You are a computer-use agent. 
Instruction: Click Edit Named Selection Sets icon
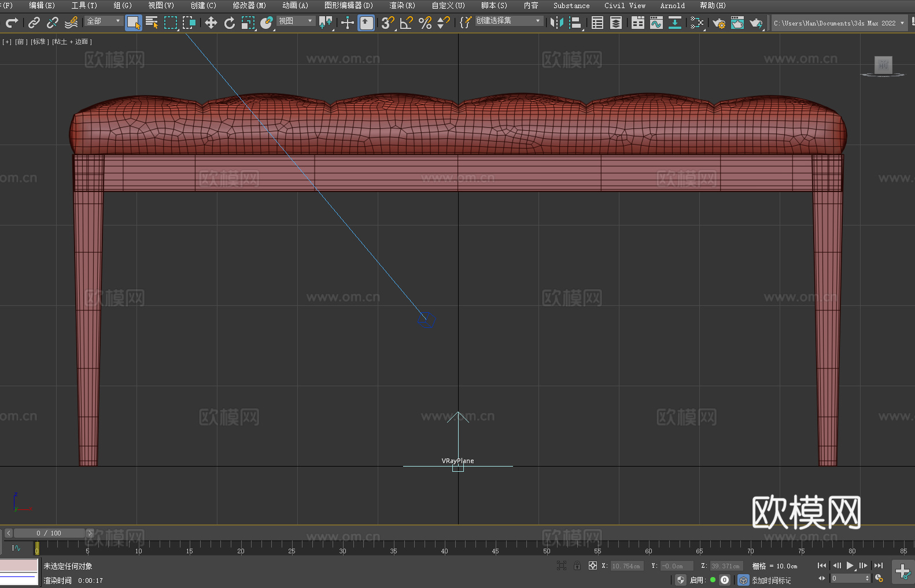point(465,23)
